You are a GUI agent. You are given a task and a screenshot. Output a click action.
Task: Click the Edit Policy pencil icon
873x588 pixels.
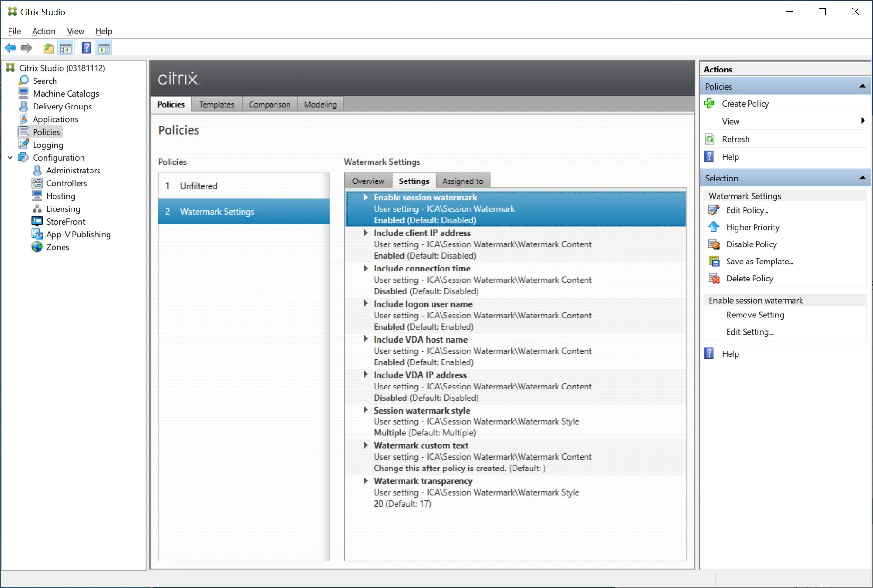coord(713,210)
